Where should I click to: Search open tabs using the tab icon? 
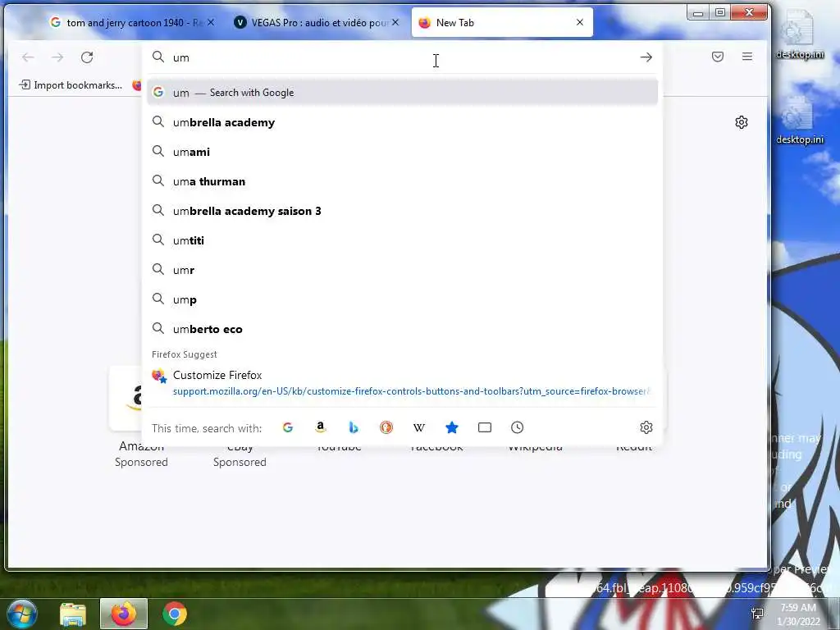click(485, 427)
